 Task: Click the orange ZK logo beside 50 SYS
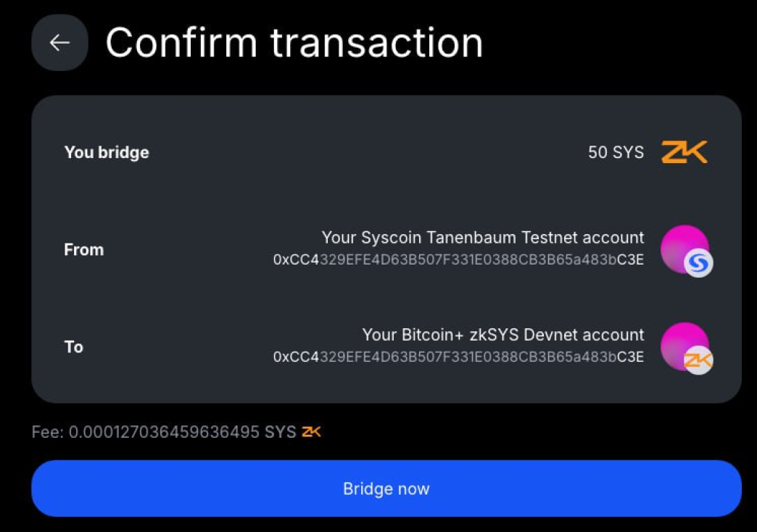pyautogui.click(x=684, y=152)
